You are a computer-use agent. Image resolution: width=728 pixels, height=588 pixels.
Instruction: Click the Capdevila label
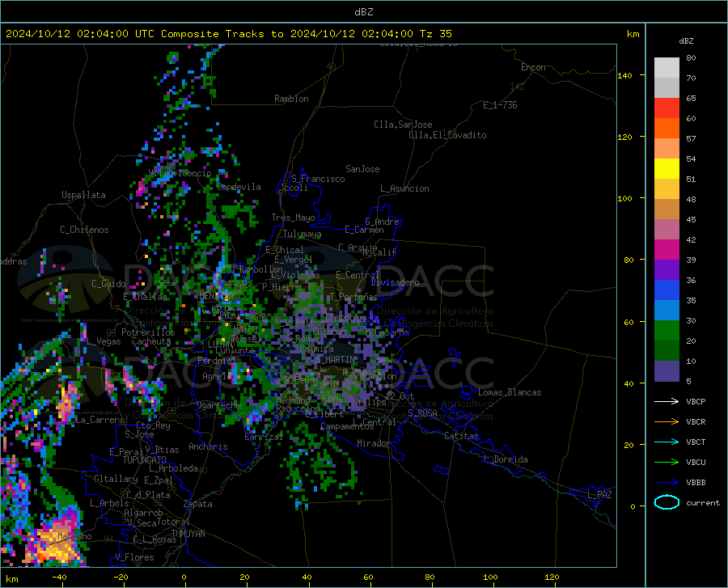pos(239,187)
